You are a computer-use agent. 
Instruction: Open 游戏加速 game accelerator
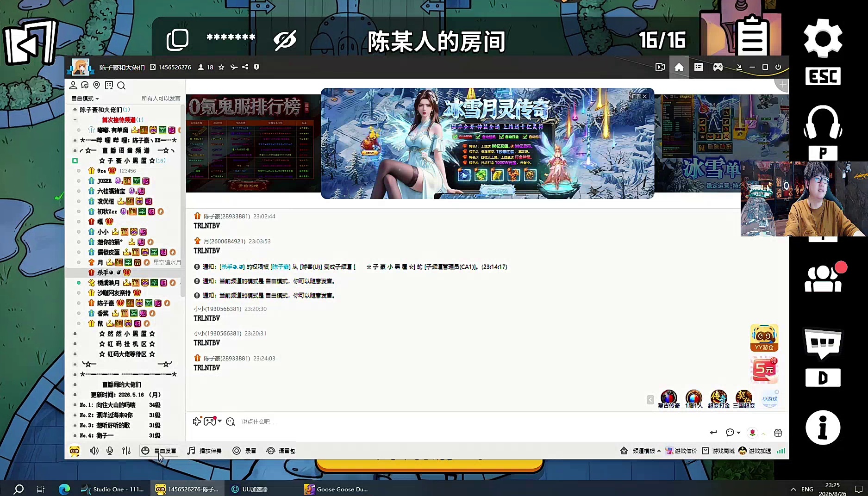coord(755,451)
